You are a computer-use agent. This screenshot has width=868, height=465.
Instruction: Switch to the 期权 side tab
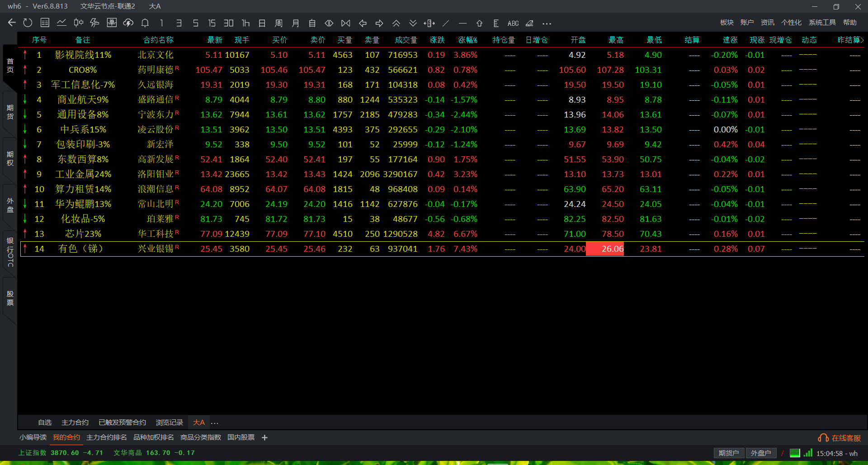tap(10, 159)
